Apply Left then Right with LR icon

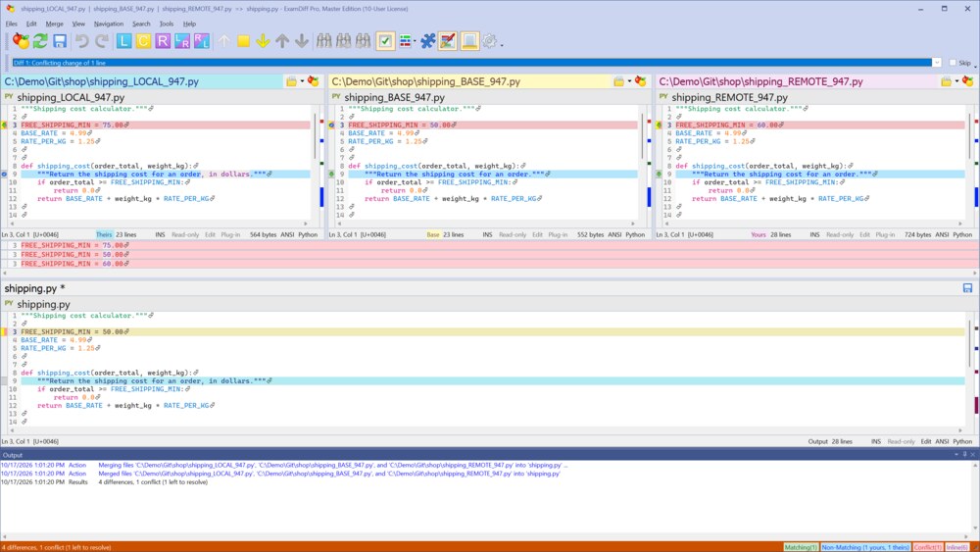tap(182, 41)
